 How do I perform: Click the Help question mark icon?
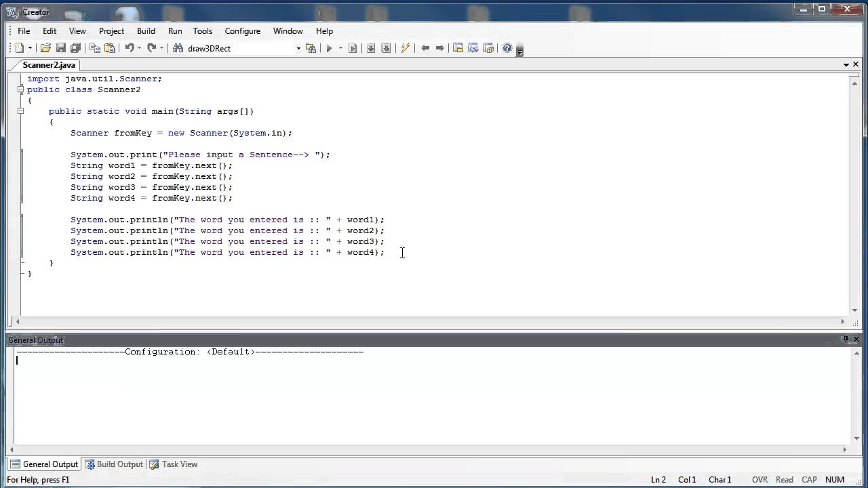pos(507,48)
